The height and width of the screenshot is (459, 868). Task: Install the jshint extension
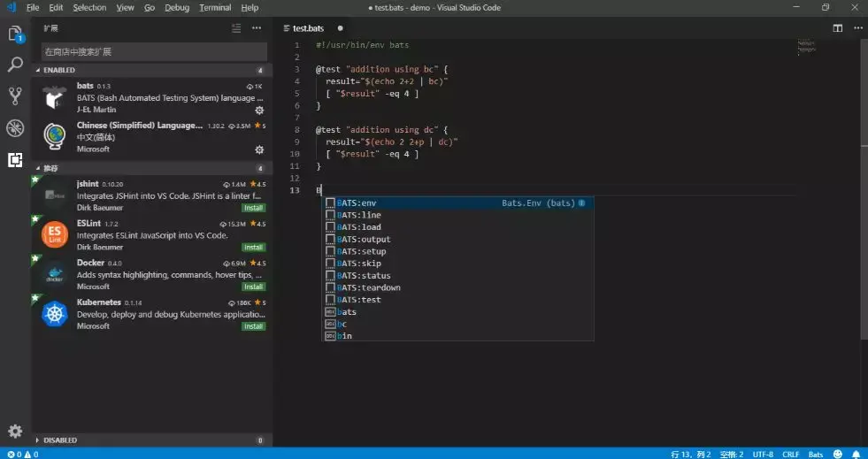(254, 208)
